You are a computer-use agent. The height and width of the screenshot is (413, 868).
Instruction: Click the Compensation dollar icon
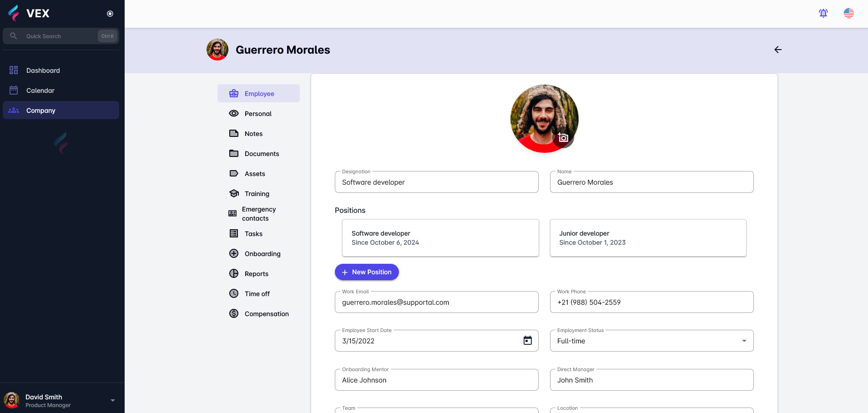tap(233, 313)
